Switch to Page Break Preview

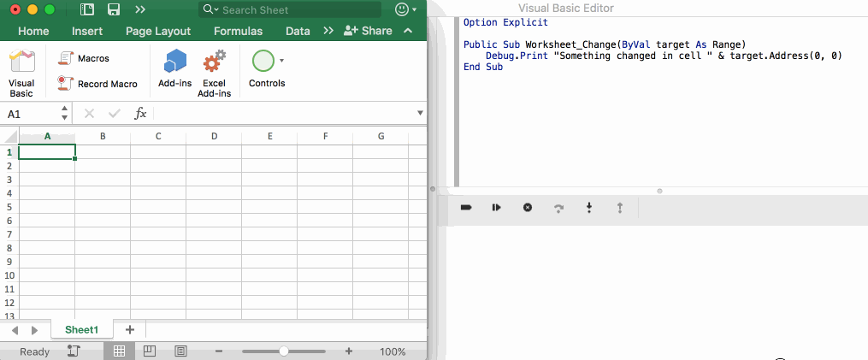(180, 351)
